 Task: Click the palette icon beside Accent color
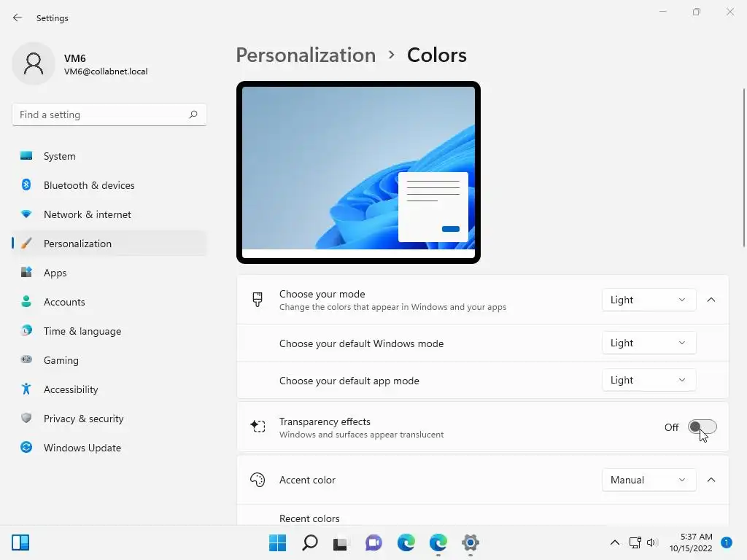pos(258,480)
